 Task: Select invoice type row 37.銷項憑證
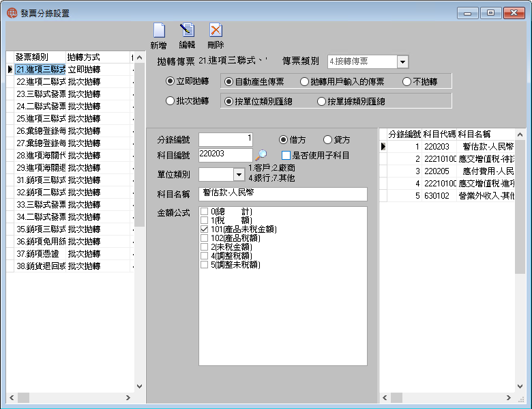click(x=70, y=253)
